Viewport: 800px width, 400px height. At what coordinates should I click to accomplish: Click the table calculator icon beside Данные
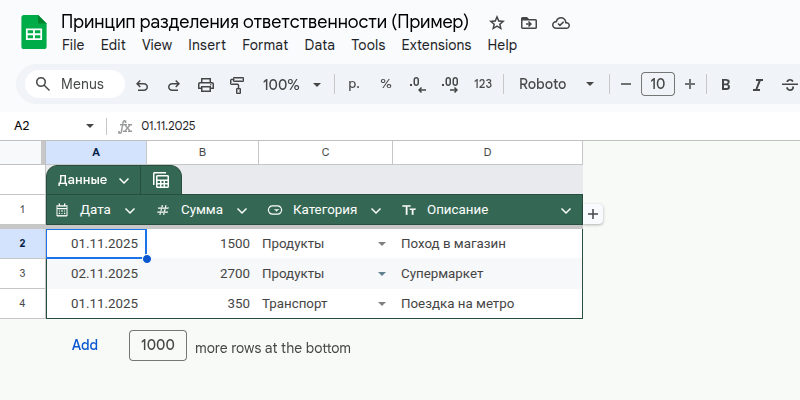(x=161, y=180)
